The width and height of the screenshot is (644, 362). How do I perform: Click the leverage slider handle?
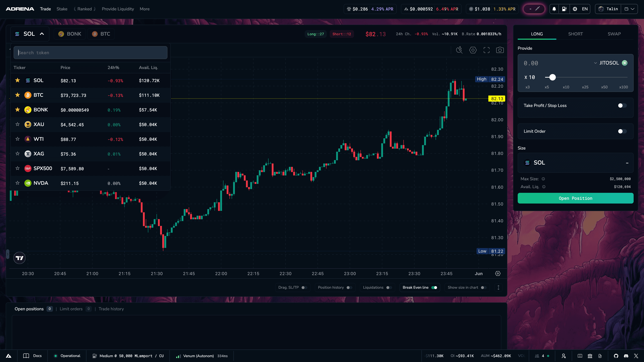pos(553,77)
